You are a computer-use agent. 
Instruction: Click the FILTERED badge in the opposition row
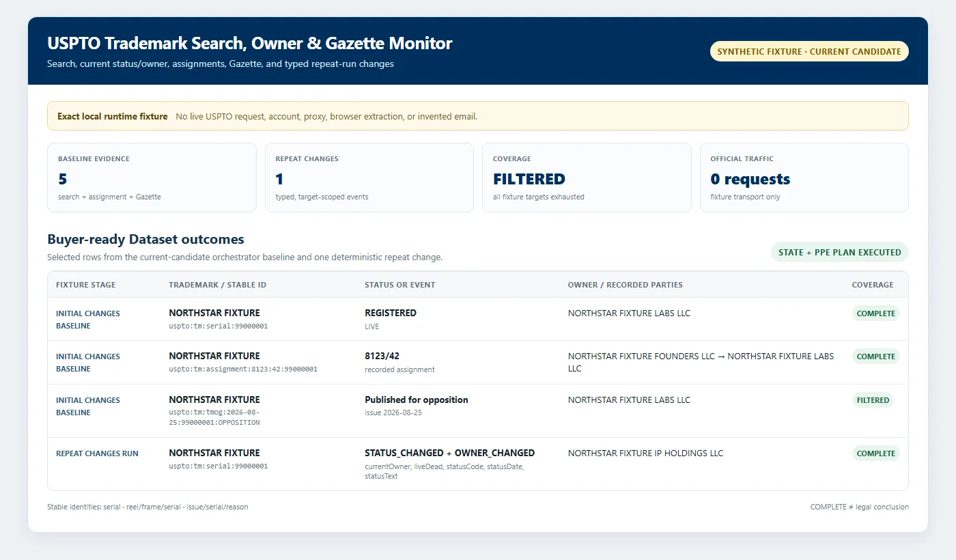(873, 400)
